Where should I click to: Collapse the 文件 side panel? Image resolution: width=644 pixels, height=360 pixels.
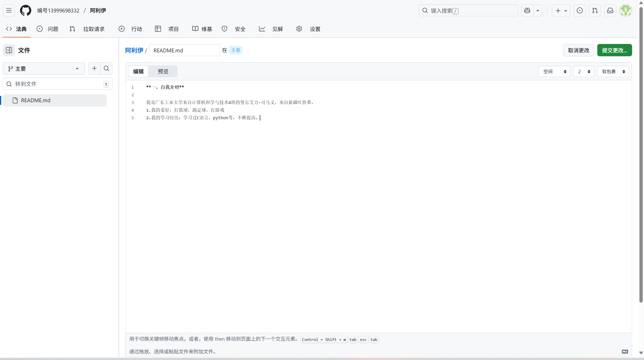coord(9,50)
